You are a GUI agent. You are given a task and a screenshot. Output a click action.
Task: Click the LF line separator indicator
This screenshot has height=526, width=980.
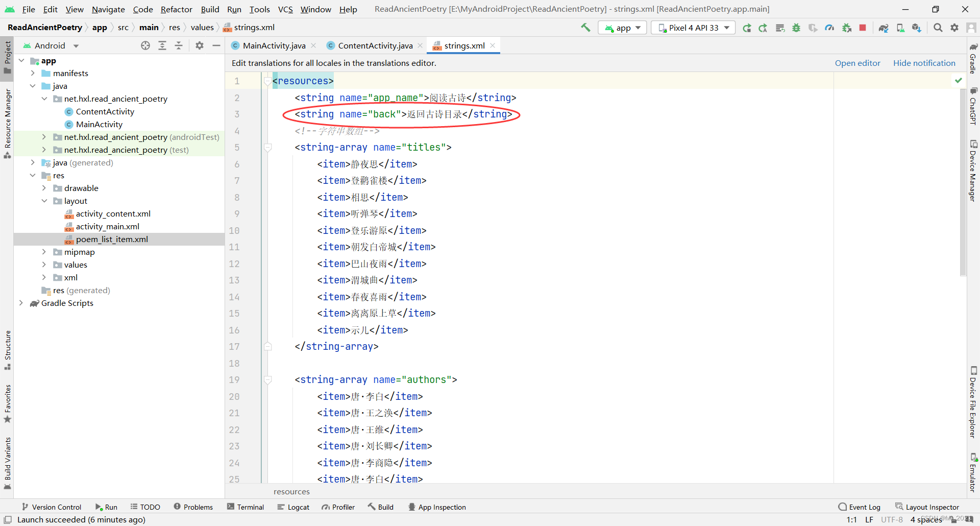click(869, 519)
